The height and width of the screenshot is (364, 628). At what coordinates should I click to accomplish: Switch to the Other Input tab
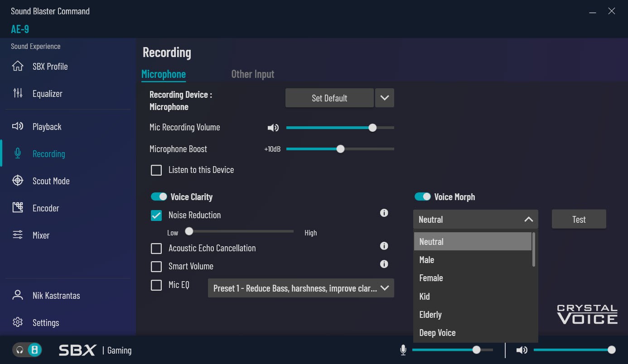tap(253, 74)
